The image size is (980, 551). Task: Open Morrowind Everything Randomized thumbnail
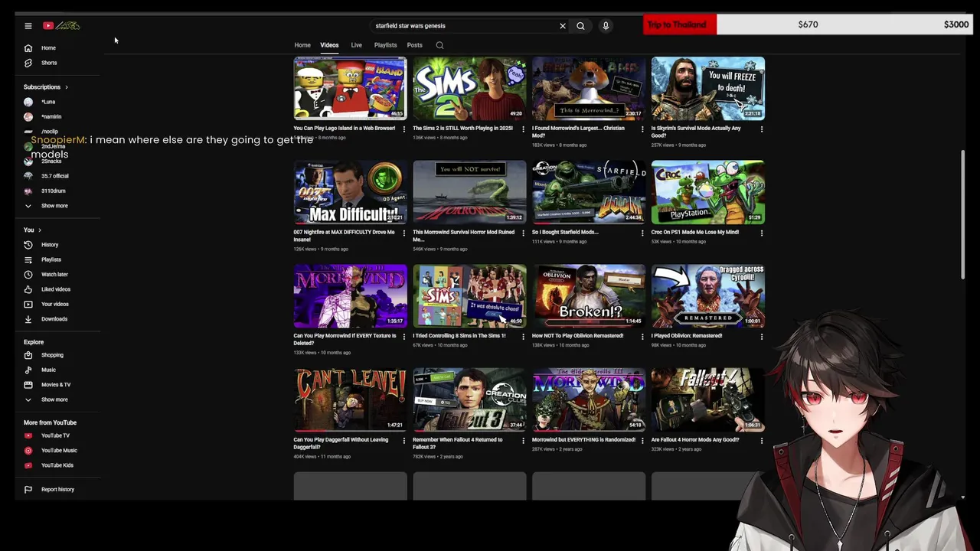[x=589, y=399]
